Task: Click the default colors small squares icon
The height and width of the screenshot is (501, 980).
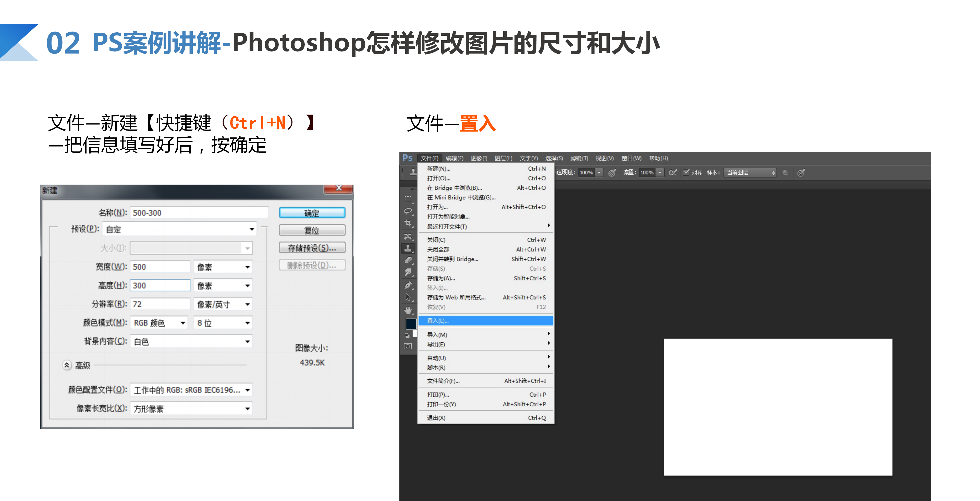Action: (x=407, y=335)
